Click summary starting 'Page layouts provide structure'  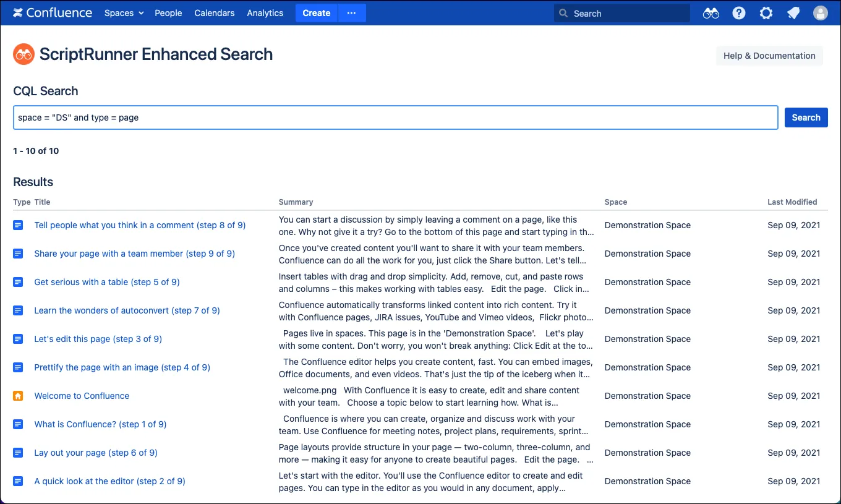click(x=437, y=453)
